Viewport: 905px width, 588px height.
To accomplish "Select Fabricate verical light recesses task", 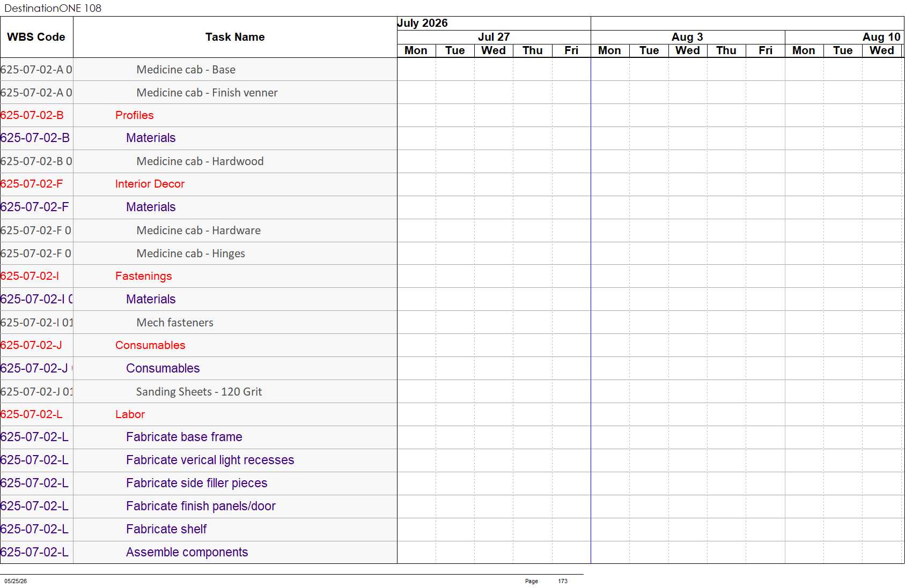I will [210, 460].
